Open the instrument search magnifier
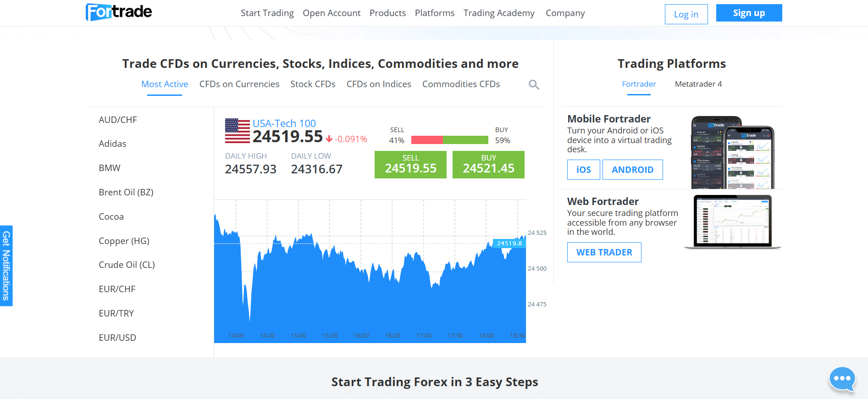The height and width of the screenshot is (399, 868). pos(534,85)
